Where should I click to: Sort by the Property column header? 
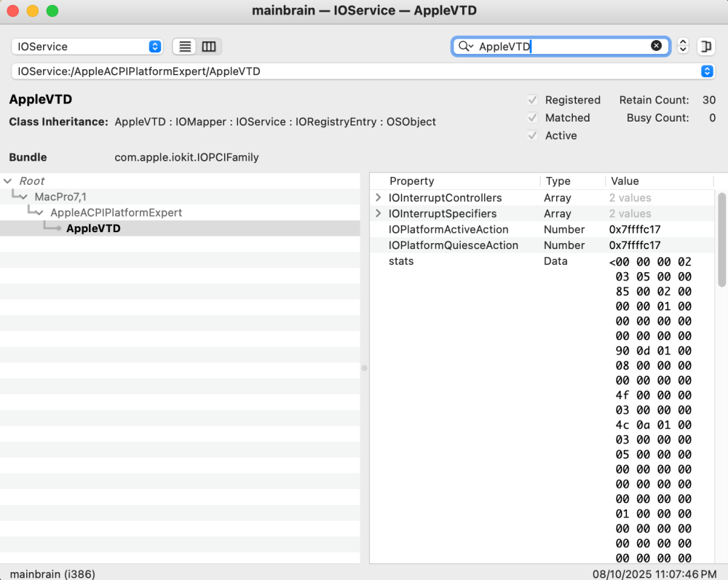(456, 181)
